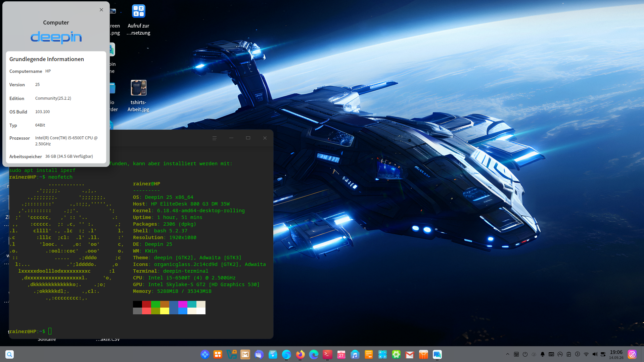644x362 pixels.
Task: Open the calendar app in the dock
Action: [x=341, y=354]
